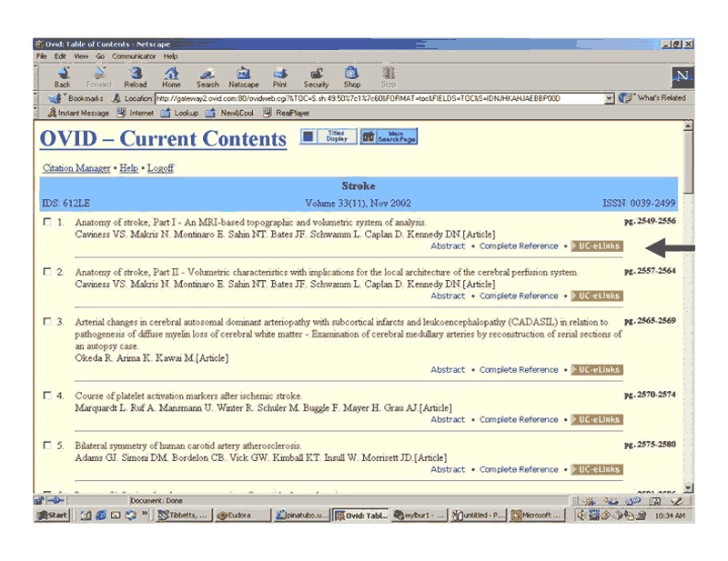The image size is (728, 561).
Task: Open the Bookmarks quick menu
Action: point(76,98)
